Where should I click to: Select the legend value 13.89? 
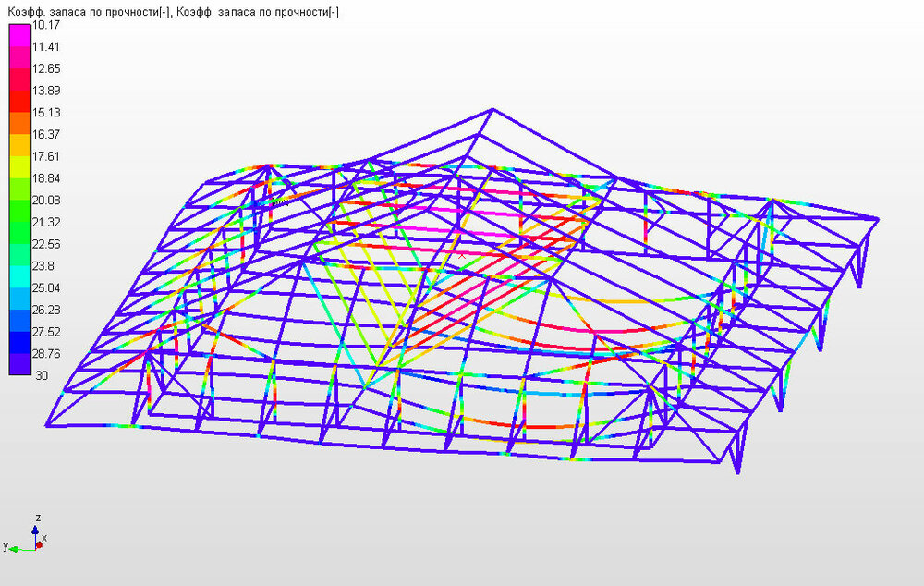click(46, 91)
